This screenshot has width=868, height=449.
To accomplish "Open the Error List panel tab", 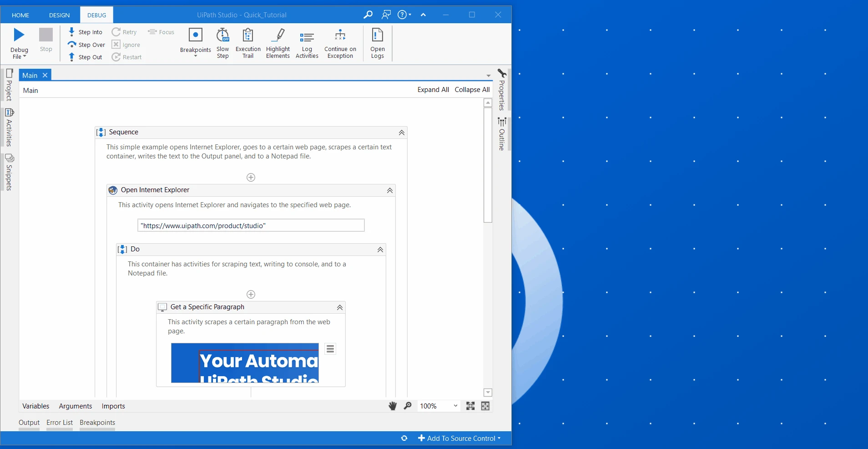I will click(60, 423).
